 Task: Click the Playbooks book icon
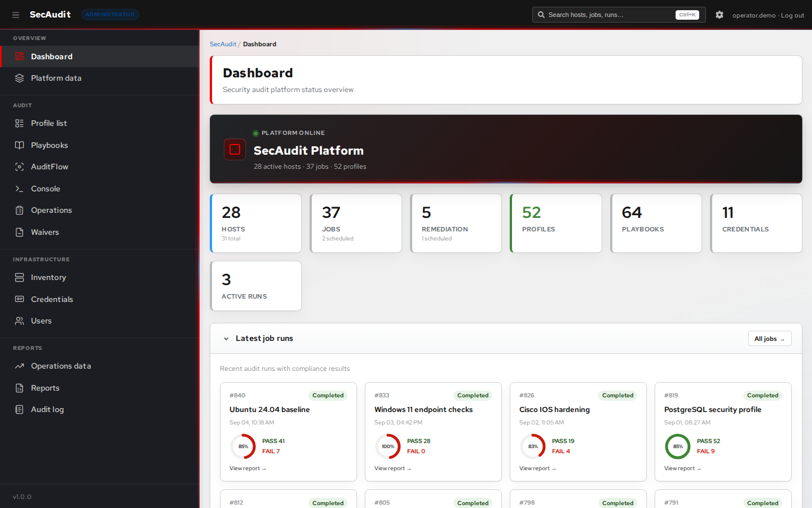19,145
